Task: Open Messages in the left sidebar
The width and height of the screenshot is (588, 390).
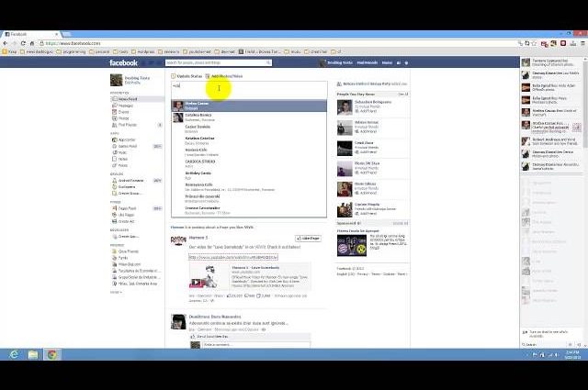Action: [126, 106]
